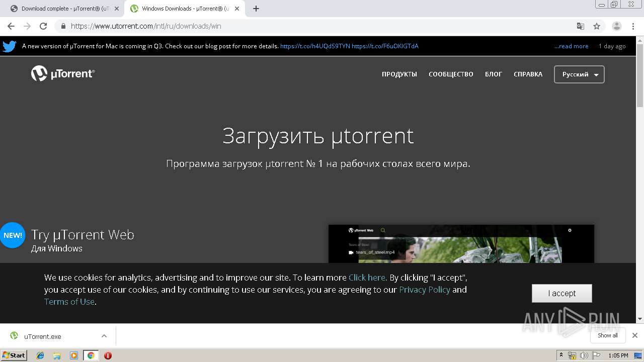The height and width of the screenshot is (362, 644).
Task: Click the Try µTorrent Web heading
Action: [x=83, y=235]
